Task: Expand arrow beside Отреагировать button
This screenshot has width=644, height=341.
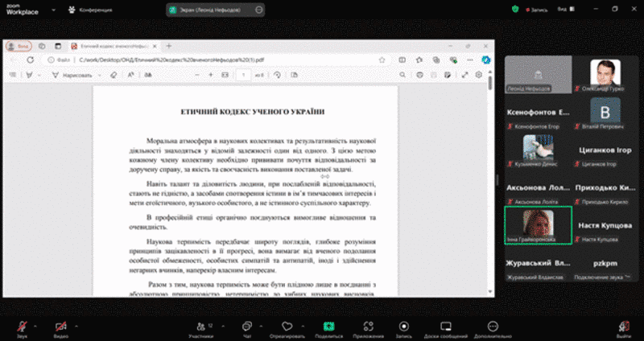Action: tap(303, 327)
